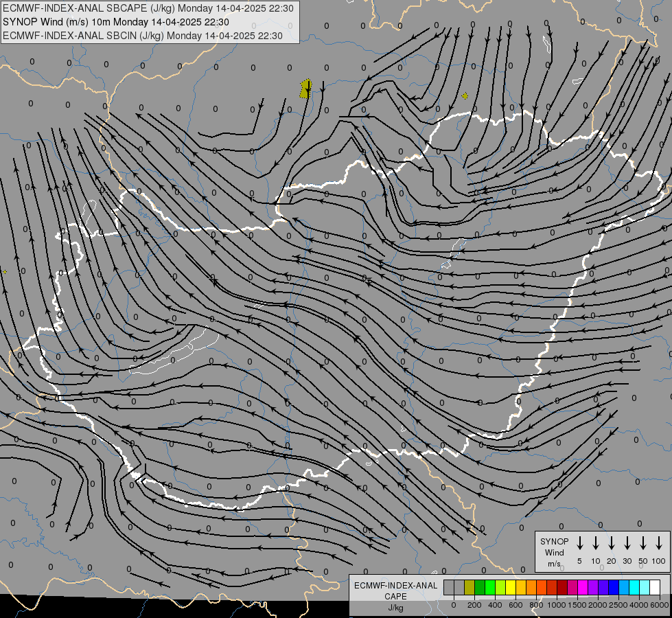Viewport: 672px width, 618px height.
Task: Click the '1000' tick on the CAPE scale
Action: (557, 605)
